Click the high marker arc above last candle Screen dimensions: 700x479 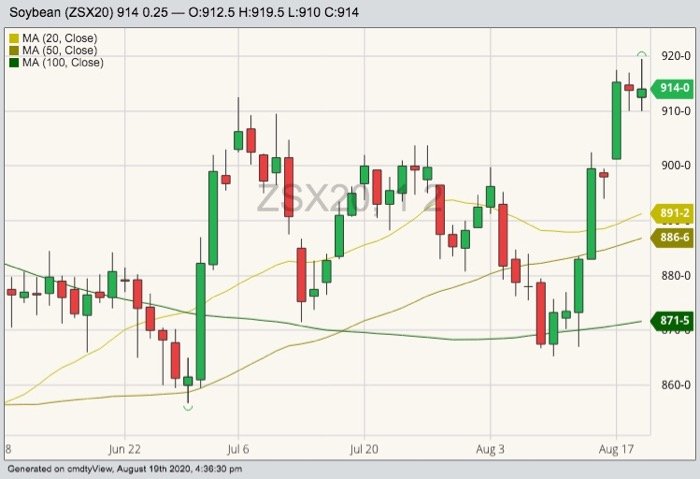point(642,54)
